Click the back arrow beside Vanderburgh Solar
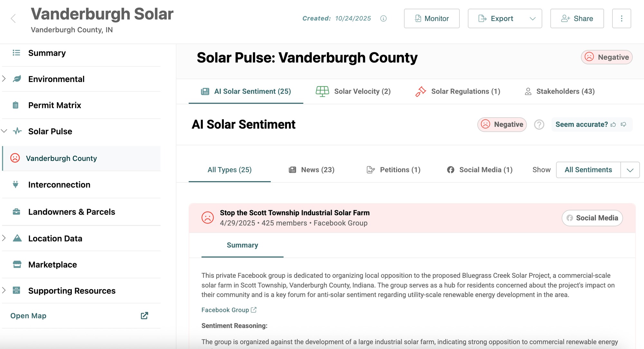The height and width of the screenshot is (349, 644). (13, 18)
